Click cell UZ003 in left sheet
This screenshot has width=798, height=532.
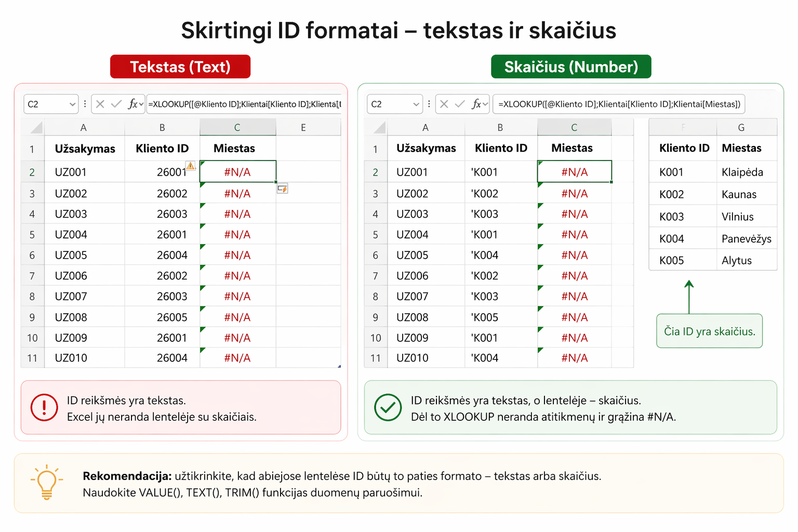84,214
